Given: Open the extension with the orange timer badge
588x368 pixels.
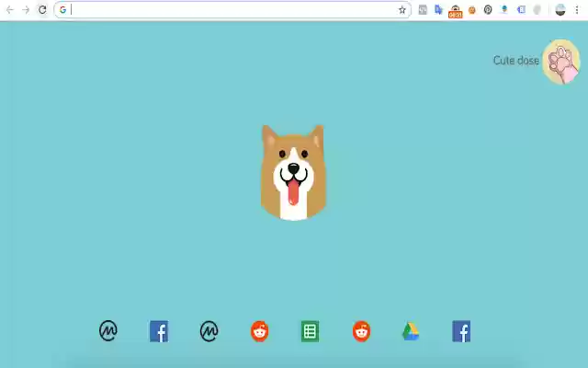Looking at the screenshot, I should [456, 11].
